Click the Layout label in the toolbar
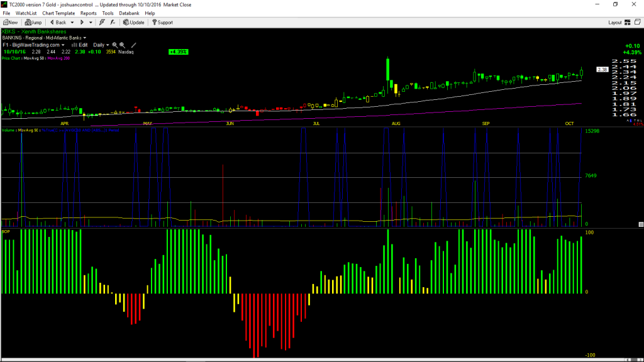Viewport: 644px width, 362px height. pos(615,23)
